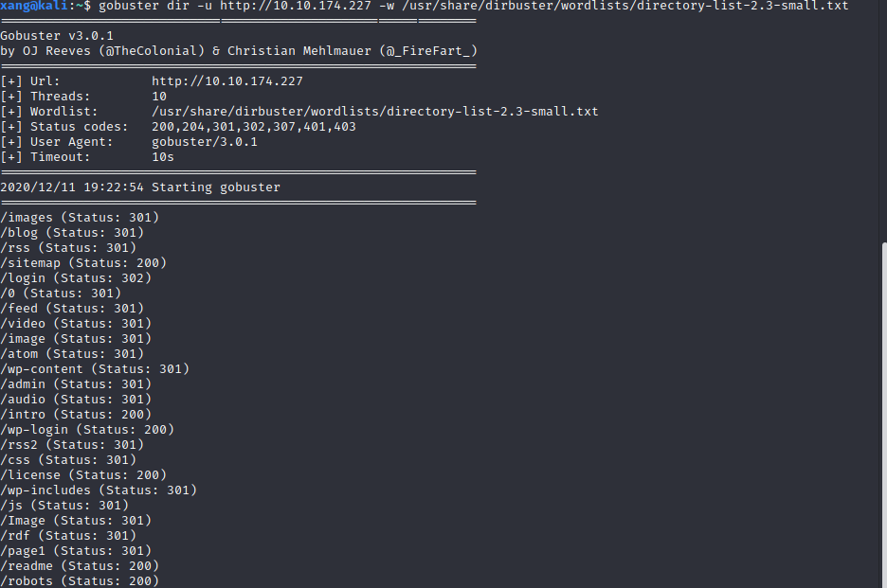The width and height of the screenshot is (887, 588).
Task: Click the /license result line
Action: point(83,475)
